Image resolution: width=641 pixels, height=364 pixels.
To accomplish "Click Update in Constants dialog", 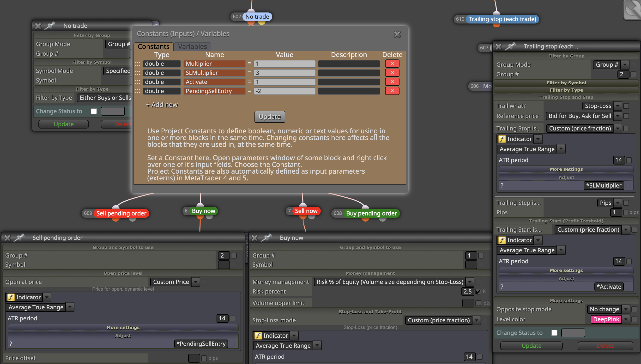I will [x=270, y=117].
